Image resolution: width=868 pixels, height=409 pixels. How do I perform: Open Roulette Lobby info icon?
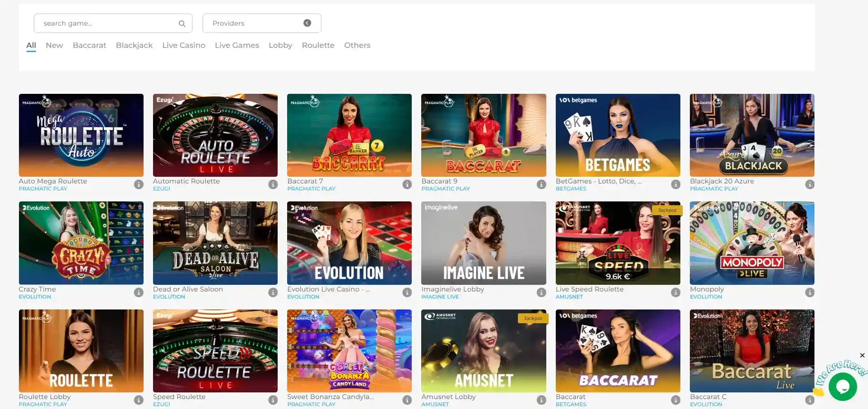pyautogui.click(x=139, y=400)
